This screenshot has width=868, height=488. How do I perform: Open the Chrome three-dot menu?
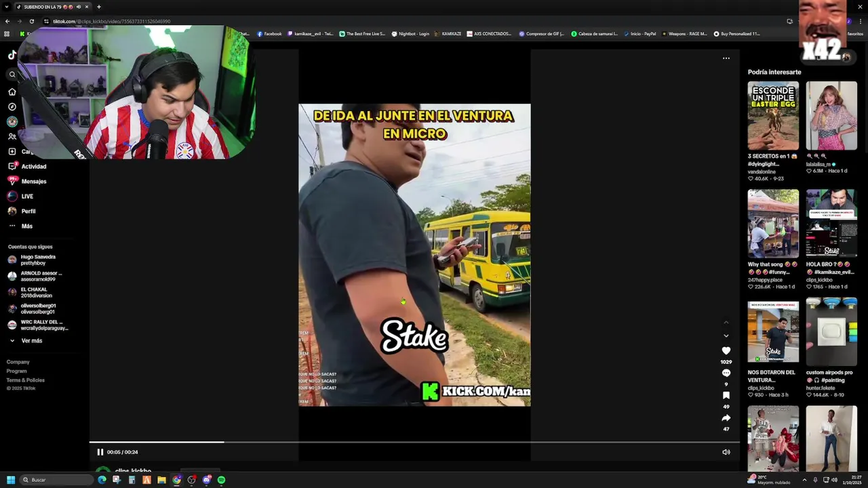pos(861,21)
